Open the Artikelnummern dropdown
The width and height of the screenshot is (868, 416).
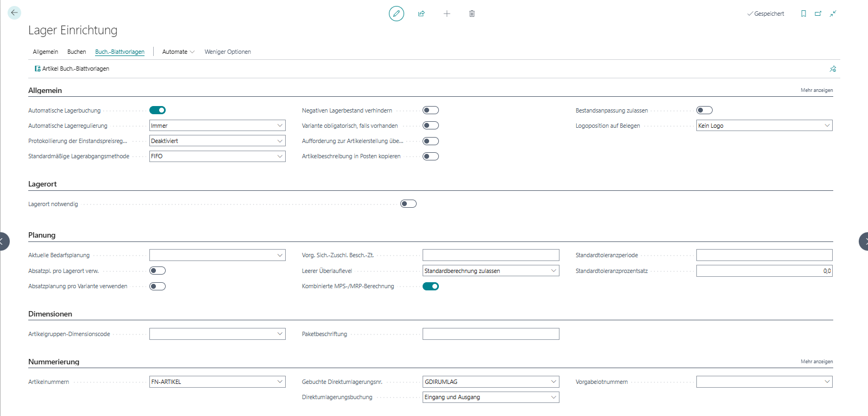coord(217,382)
